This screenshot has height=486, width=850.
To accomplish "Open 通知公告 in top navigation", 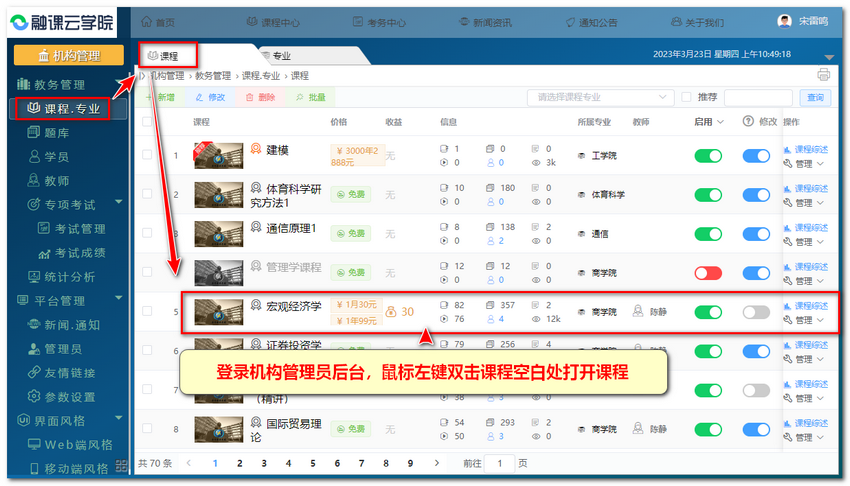I will 591,22.
